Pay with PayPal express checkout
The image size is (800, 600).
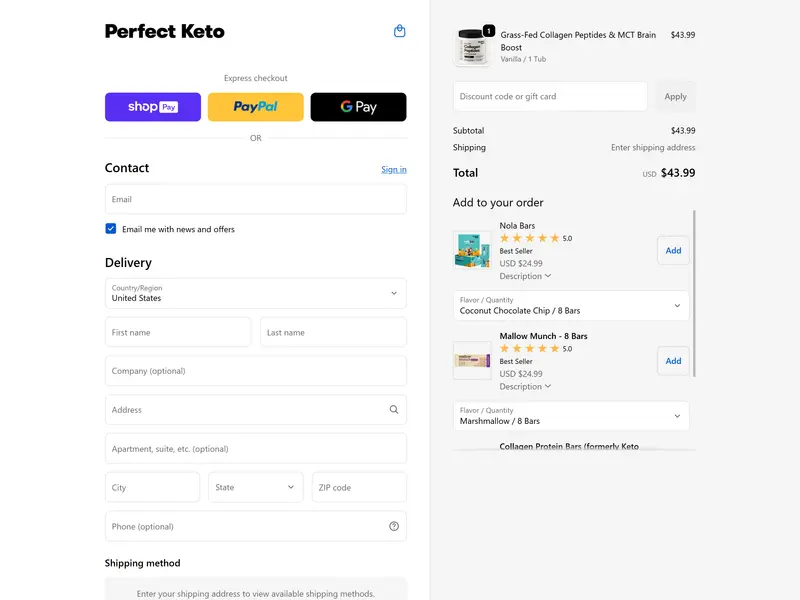coord(255,107)
